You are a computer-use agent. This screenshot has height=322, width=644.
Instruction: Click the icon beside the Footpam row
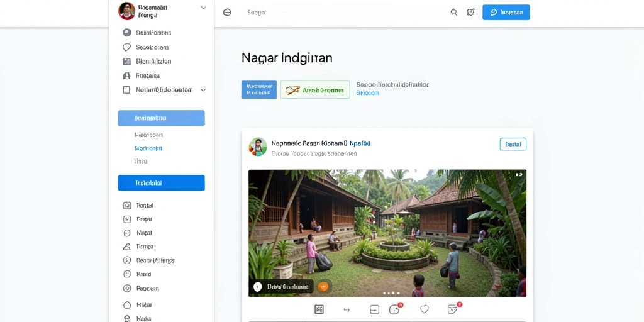pos(127,288)
